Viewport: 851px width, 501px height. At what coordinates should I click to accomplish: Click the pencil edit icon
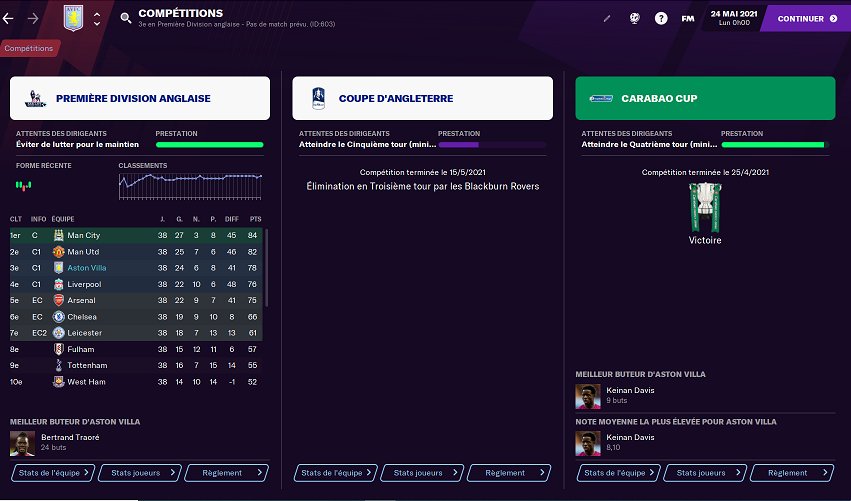pos(607,18)
